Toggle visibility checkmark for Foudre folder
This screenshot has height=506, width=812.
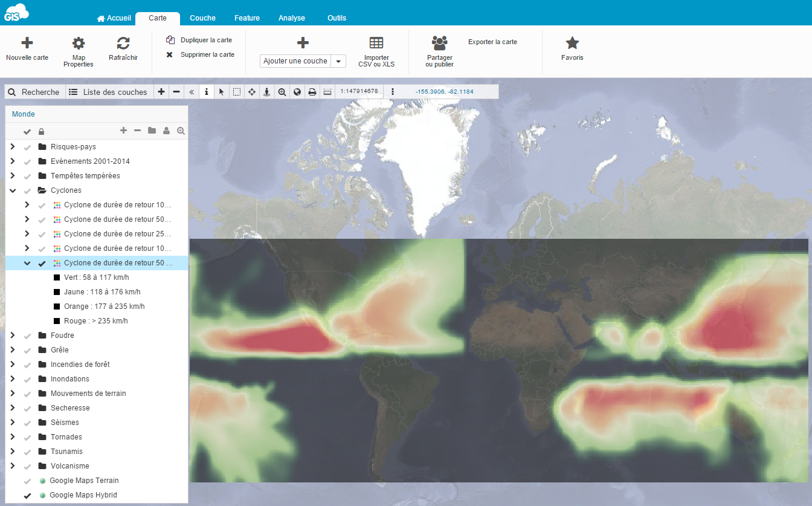pos(27,336)
